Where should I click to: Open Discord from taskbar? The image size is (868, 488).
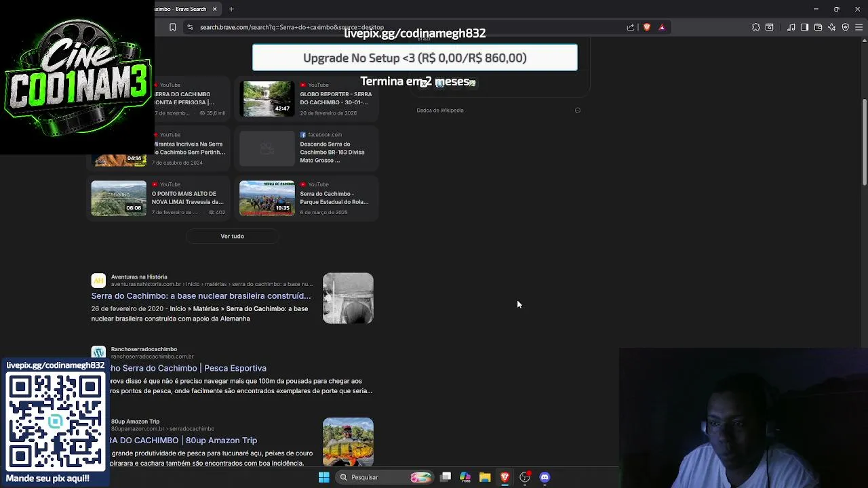pyautogui.click(x=545, y=477)
